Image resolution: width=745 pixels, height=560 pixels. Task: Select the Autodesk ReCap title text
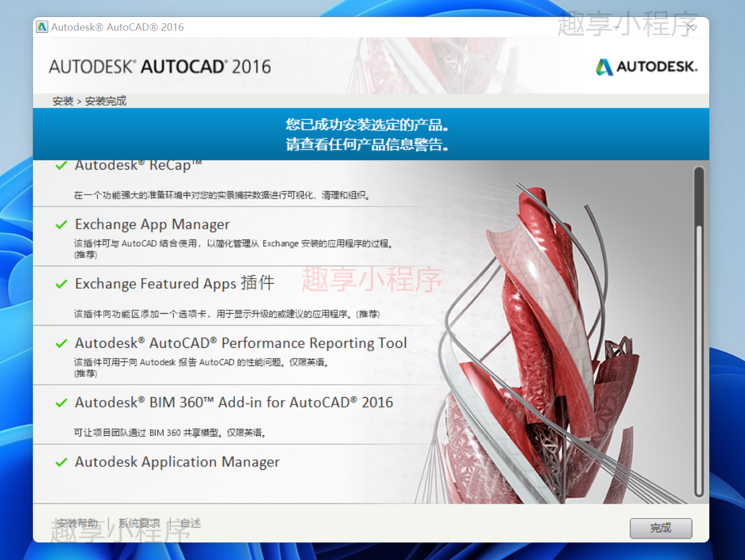pos(138,165)
